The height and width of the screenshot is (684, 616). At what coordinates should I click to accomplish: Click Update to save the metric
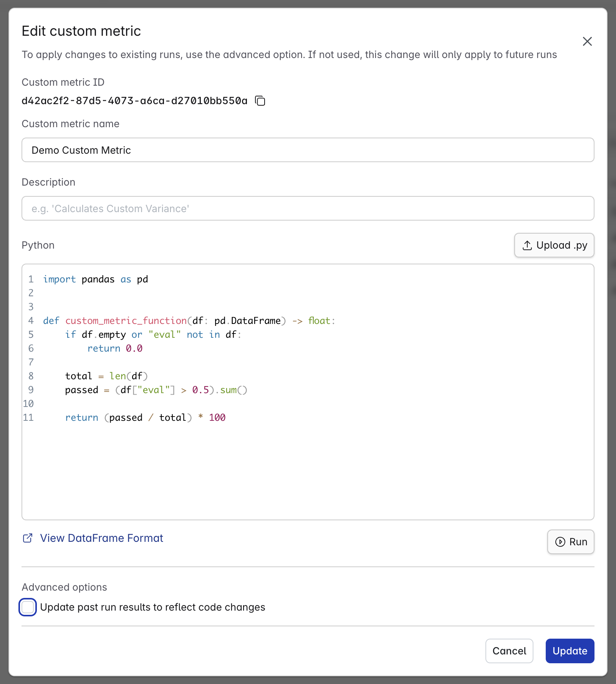[570, 651]
